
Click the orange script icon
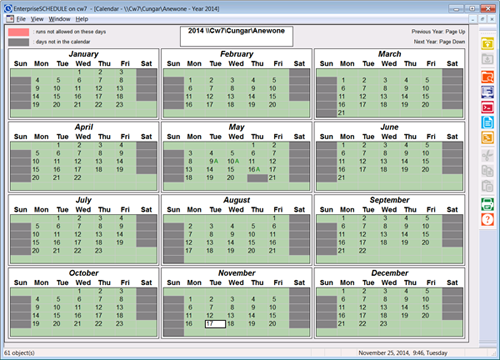(x=487, y=138)
